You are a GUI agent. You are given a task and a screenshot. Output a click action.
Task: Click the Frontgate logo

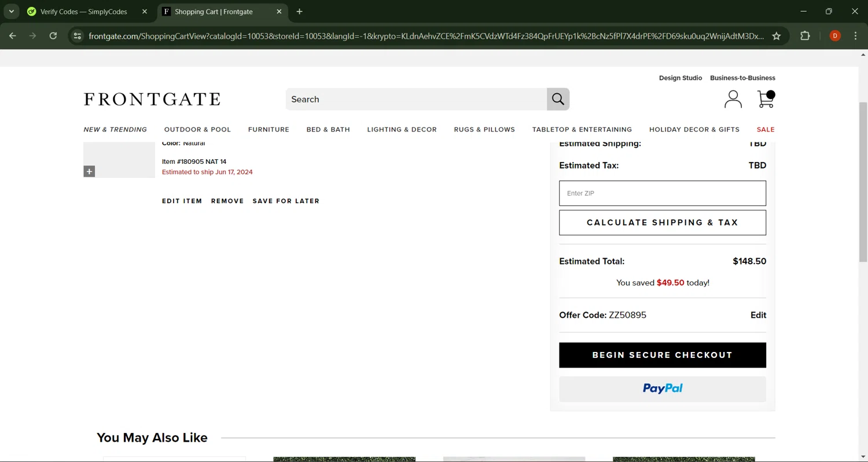(x=152, y=99)
